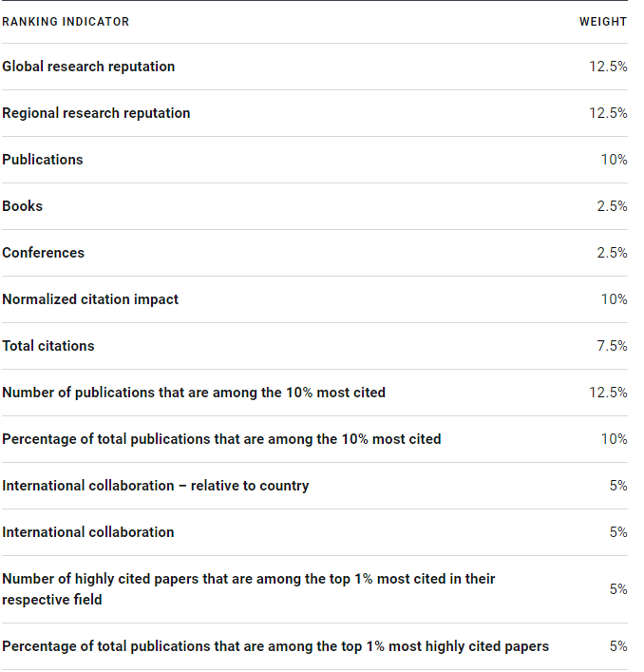Select the Global research reputation row label
The height and width of the screenshot is (672, 644).
pyautogui.click(x=88, y=67)
